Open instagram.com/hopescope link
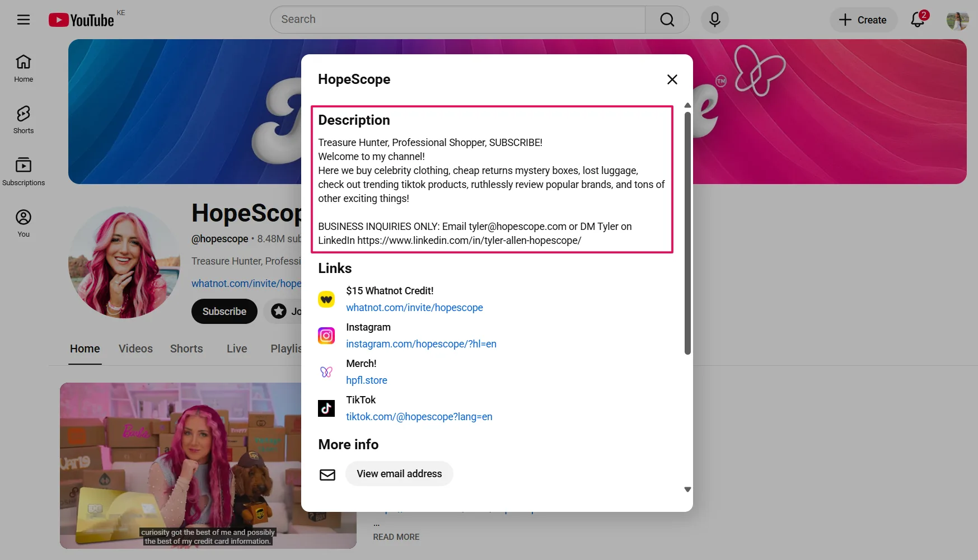 pos(421,344)
